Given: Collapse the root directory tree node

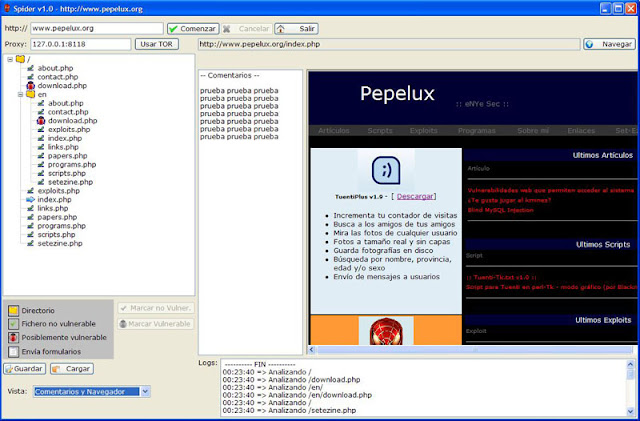Looking at the screenshot, I should [9, 59].
